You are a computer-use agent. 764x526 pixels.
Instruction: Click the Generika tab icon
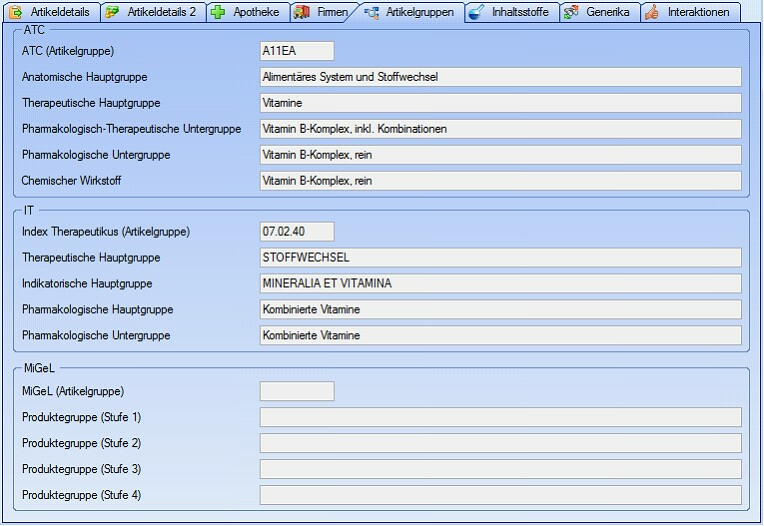[571, 12]
